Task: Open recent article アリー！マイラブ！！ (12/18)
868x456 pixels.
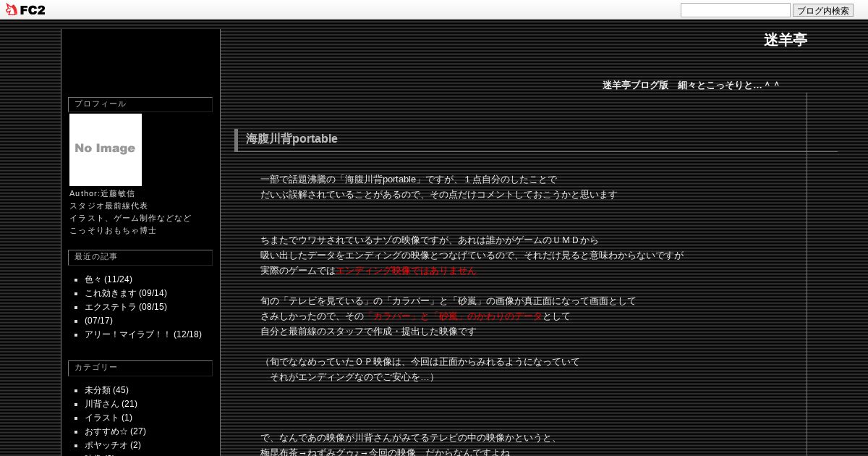Action: pos(143,334)
